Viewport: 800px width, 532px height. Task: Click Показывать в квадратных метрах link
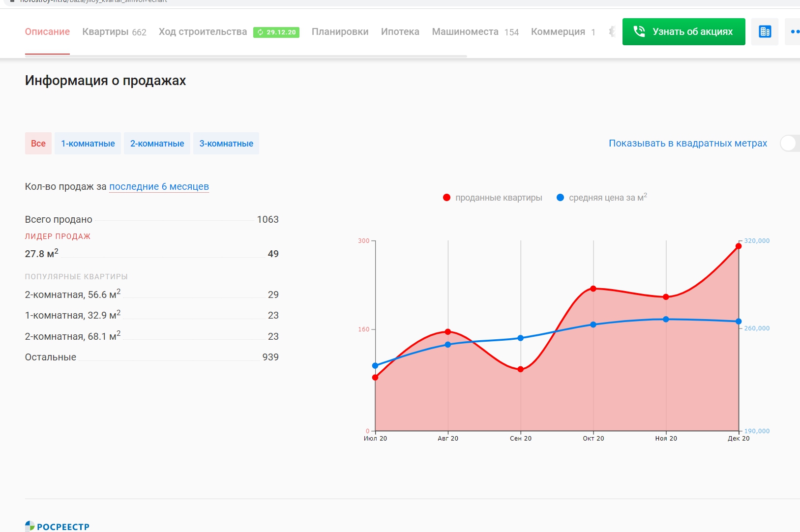coord(687,144)
